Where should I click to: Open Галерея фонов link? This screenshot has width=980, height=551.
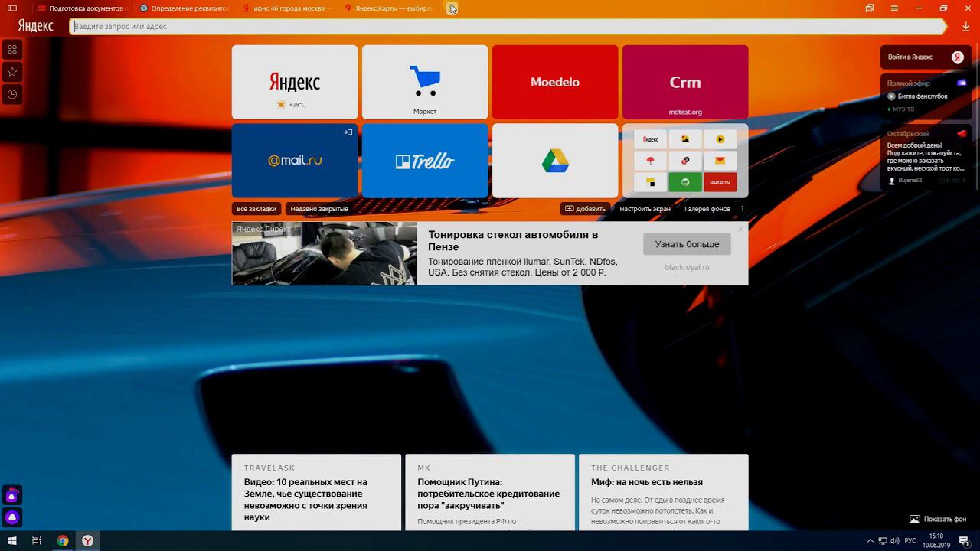[x=707, y=209]
